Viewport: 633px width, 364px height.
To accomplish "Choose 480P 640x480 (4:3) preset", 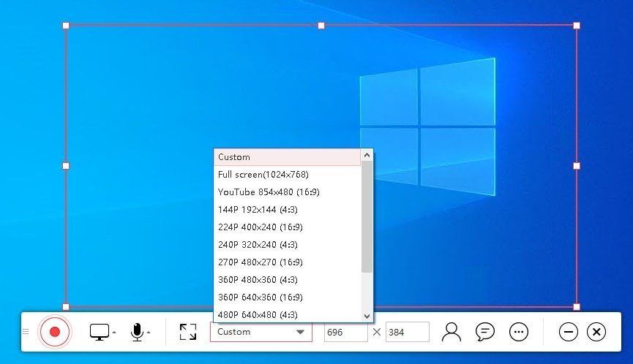I will [x=287, y=314].
